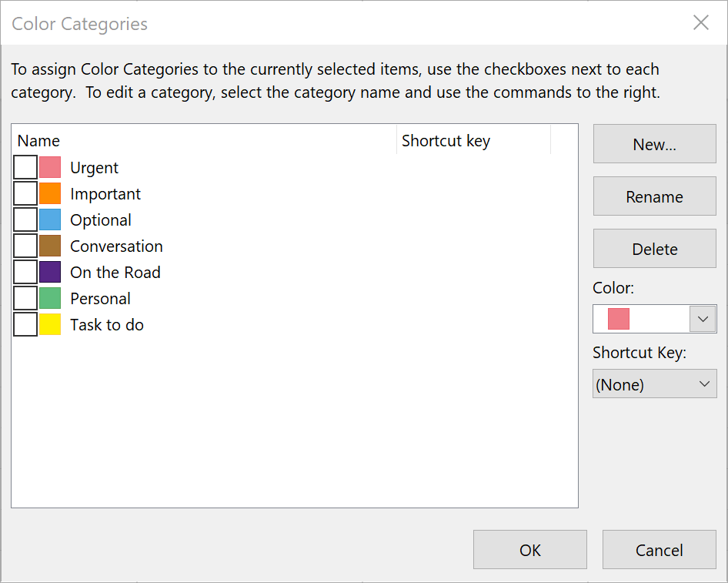The height and width of the screenshot is (583, 728).
Task: Open the Color dropdown arrow
Action: pos(703,319)
